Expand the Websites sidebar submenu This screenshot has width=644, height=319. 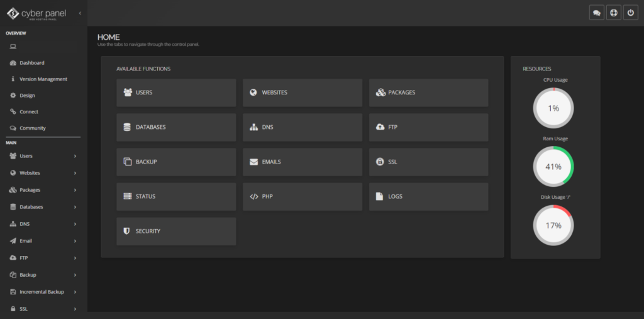[75, 173]
